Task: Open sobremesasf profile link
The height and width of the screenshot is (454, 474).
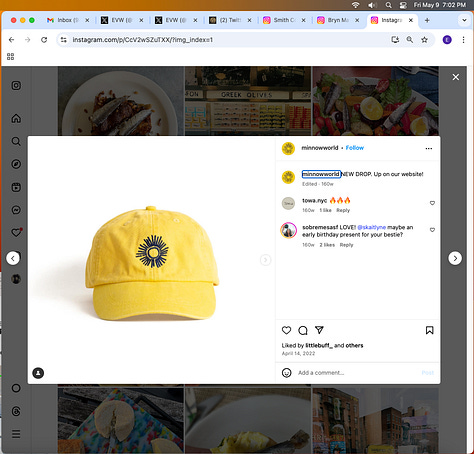Action: point(320,227)
